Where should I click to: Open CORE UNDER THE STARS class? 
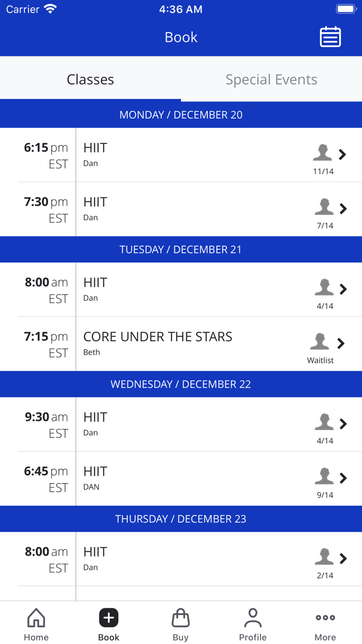tap(158, 337)
